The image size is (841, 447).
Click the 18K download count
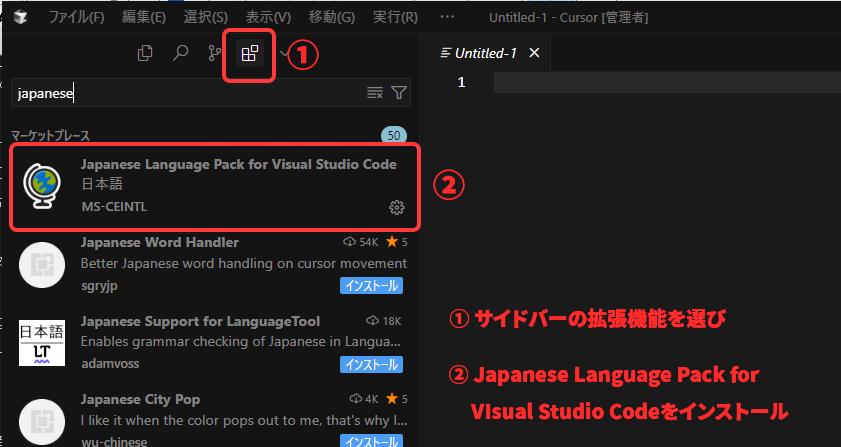[x=384, y=321]
